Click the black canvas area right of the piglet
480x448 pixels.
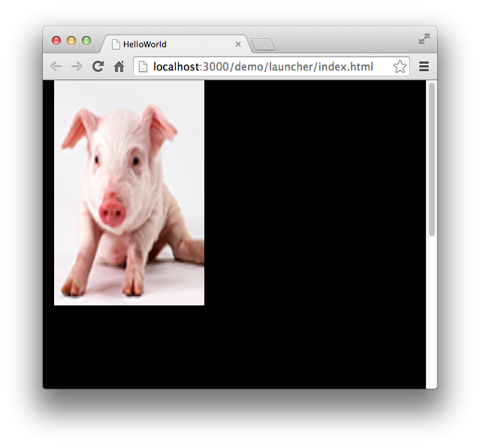[x=315, y=225]
